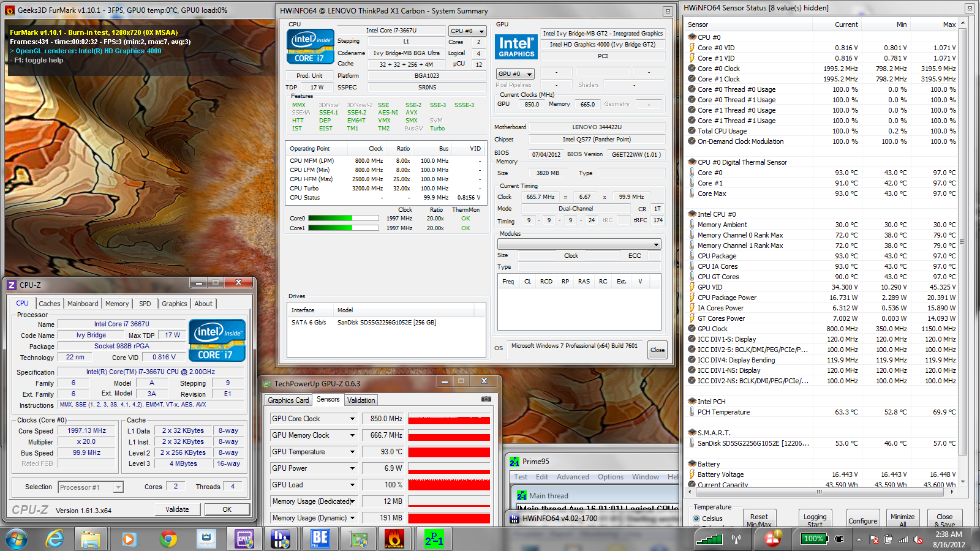This screenshot has height=551, width=980.
Task: Open GPU Core Clock sensor dropdown
Action: click(x=352, y=419)
